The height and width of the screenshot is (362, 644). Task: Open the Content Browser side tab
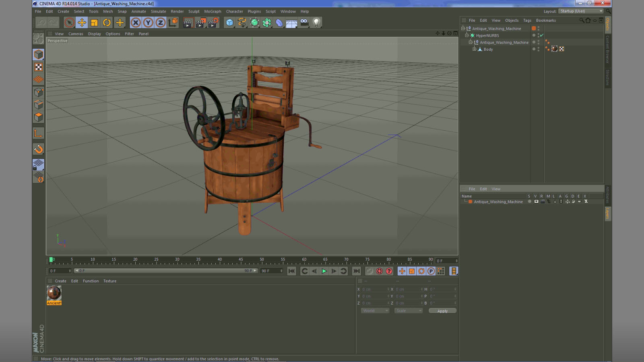[x=608, y=49]
